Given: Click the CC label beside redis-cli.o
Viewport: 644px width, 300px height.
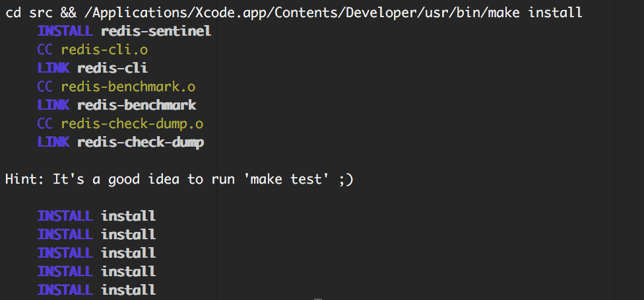Looking at the screenshot, I should (x=45, y=50).
